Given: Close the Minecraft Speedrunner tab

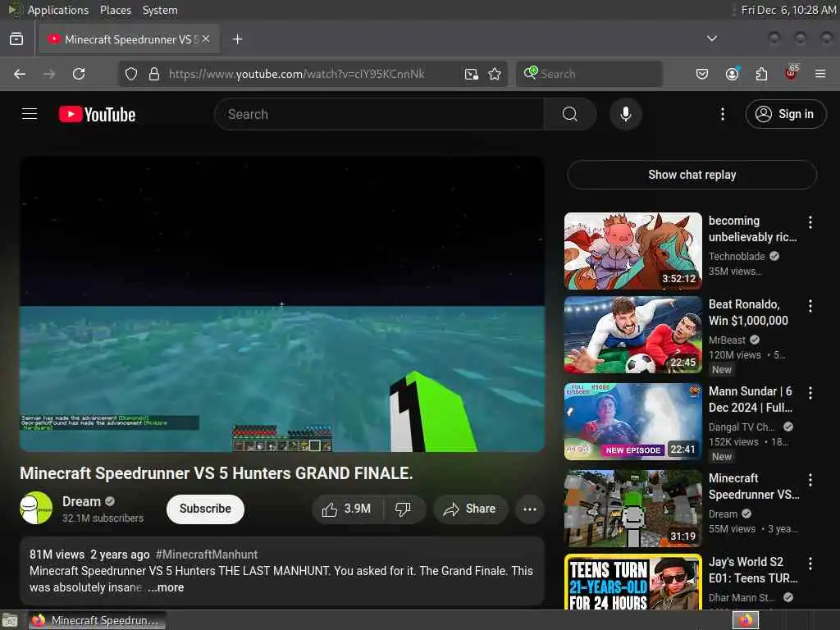Looking at the screenshot, I should 206,39.
